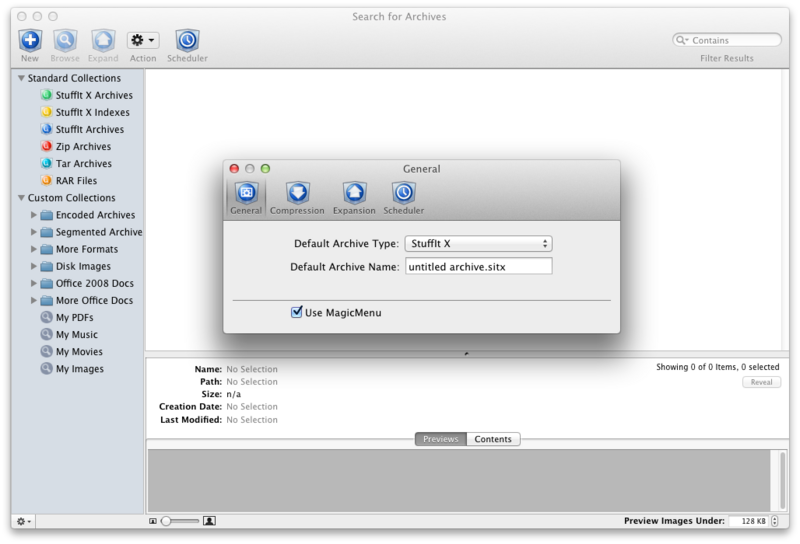Click the New archive toolbar icon
Screen dimensions: 800x544
tap(30, 40)
